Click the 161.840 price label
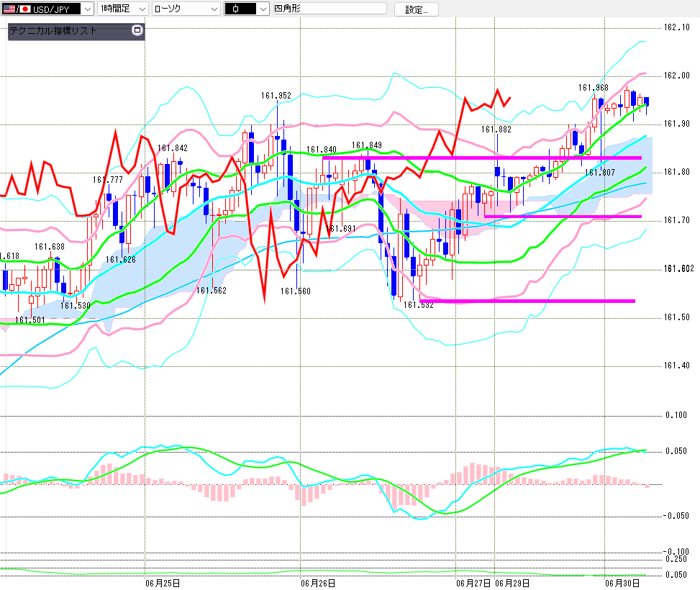This screenshot has width=700, height=590. [x=321, y=150]
